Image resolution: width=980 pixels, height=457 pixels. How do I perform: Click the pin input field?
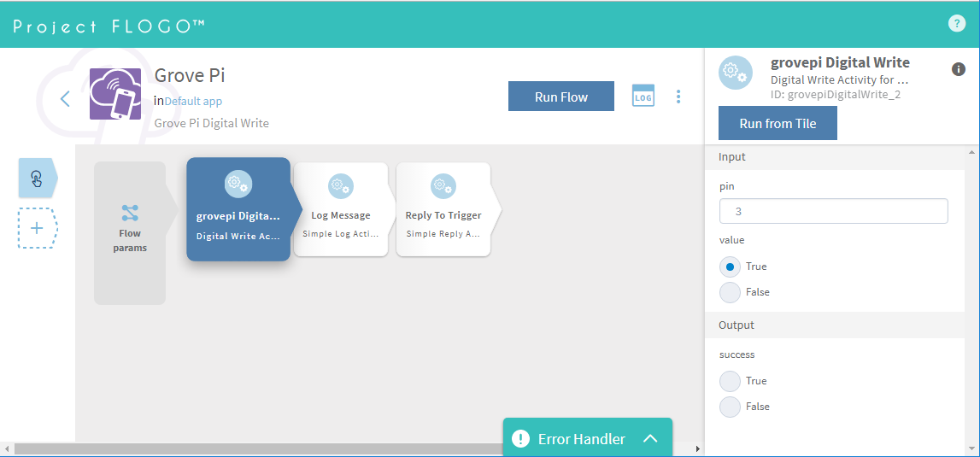coord(833,211)
